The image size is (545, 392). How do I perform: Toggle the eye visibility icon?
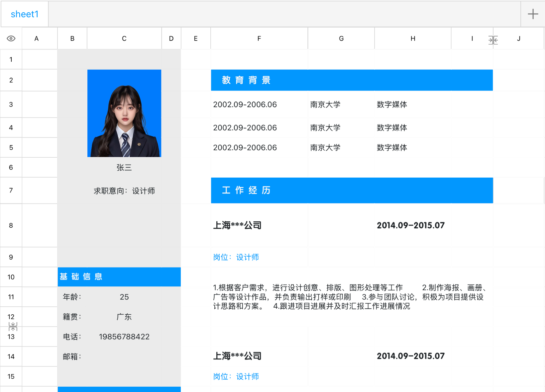pyautogui.click(x=11, y=39)
